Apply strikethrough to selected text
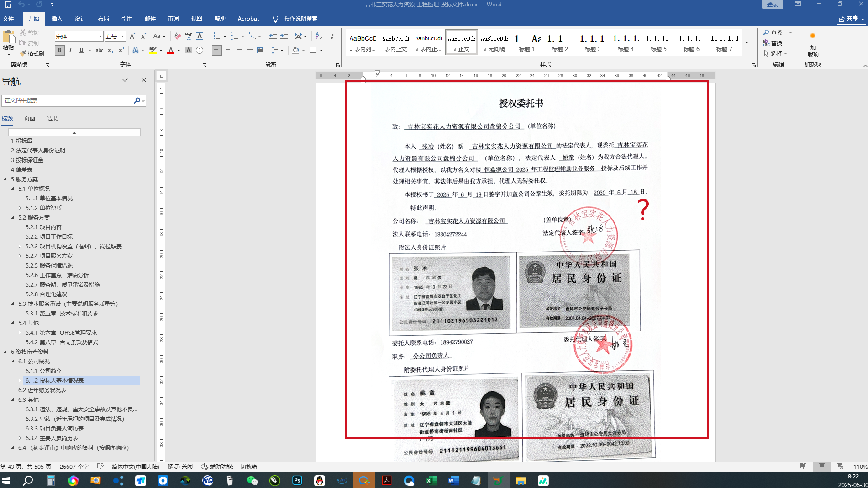Screen dimensions: 868x488 (x=99, y=50)
